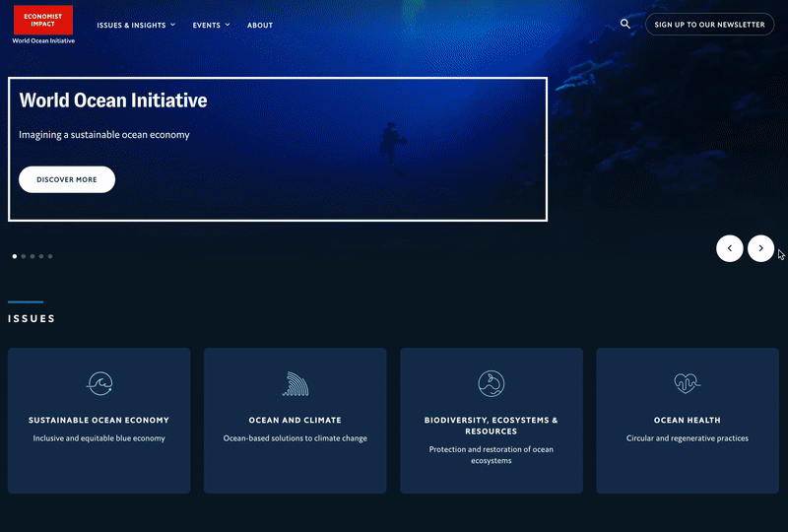Image resolution: width=788 pixels, height=532 pixels.
Task: Click the Sustainable Ocean Economy wave icon
Action: pyautogui.click(x=99, y=383)
